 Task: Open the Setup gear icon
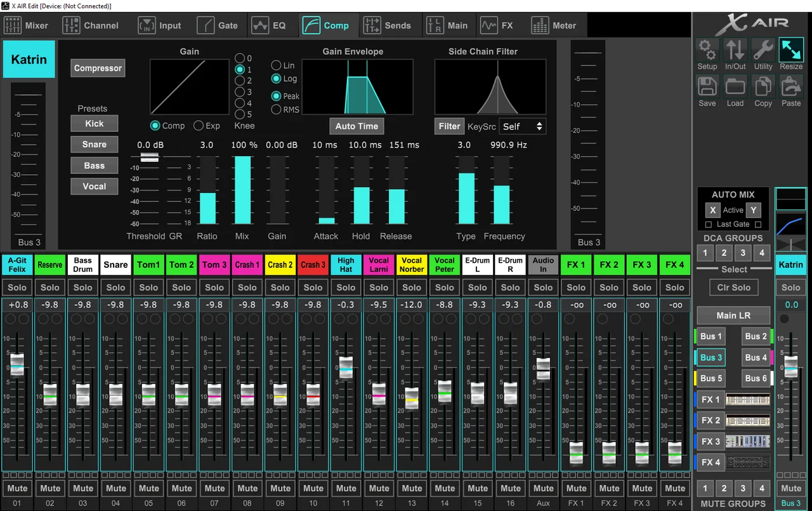click(707, 50)
